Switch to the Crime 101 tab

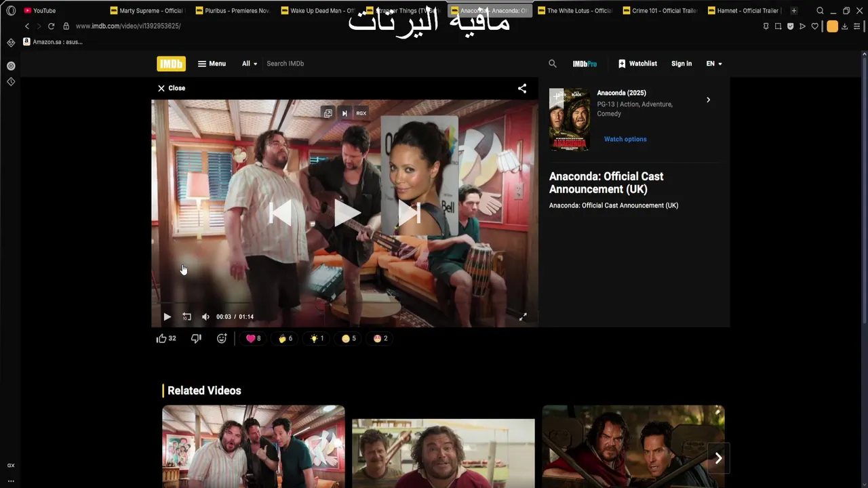coord(660,10)
